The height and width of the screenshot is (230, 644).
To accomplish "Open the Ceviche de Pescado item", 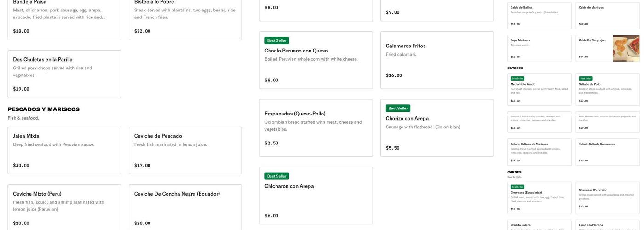I will tap(185, 150).
